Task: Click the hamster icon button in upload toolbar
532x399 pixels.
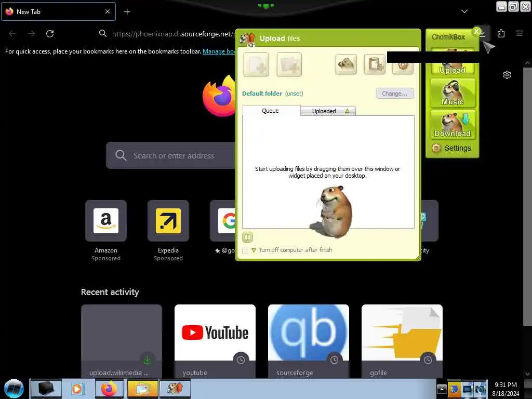Action: pos(346,64)
